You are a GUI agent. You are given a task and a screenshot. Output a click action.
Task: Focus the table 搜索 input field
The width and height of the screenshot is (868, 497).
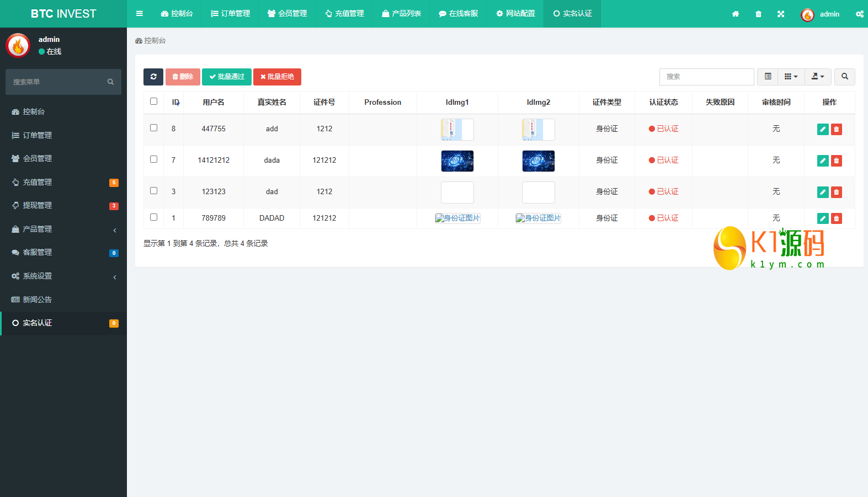[707, 77]
